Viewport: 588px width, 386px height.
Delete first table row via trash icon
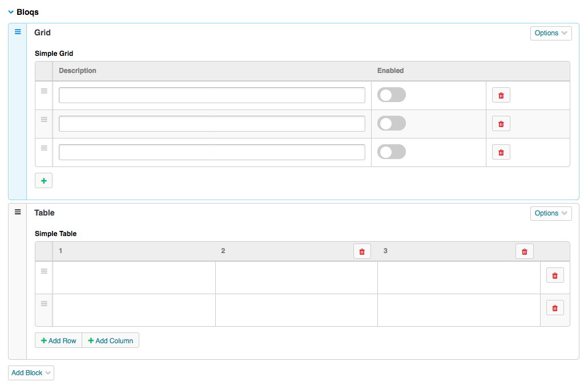tap(555, 275)
